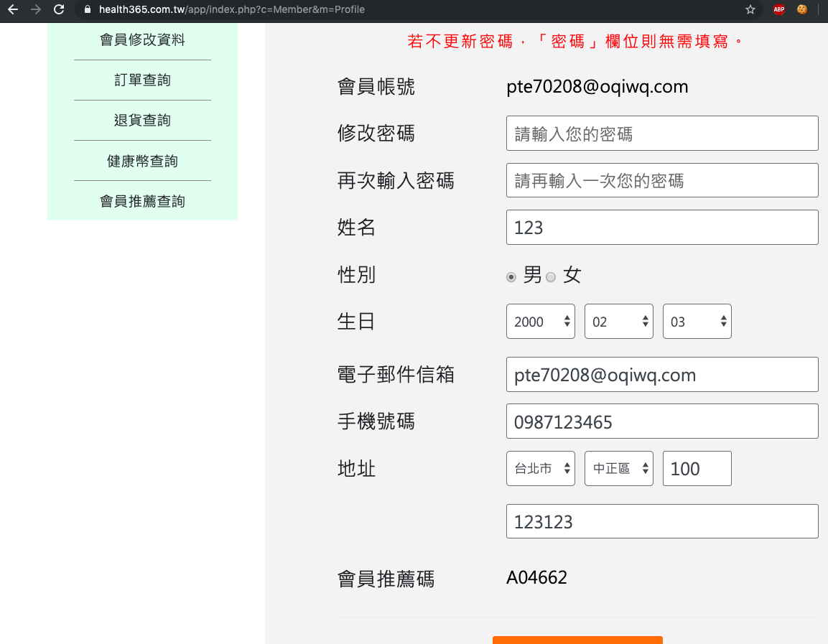Click the 會員推薦碼 label
This screenshot has width=828, height=644.
(x=386, y=579)
